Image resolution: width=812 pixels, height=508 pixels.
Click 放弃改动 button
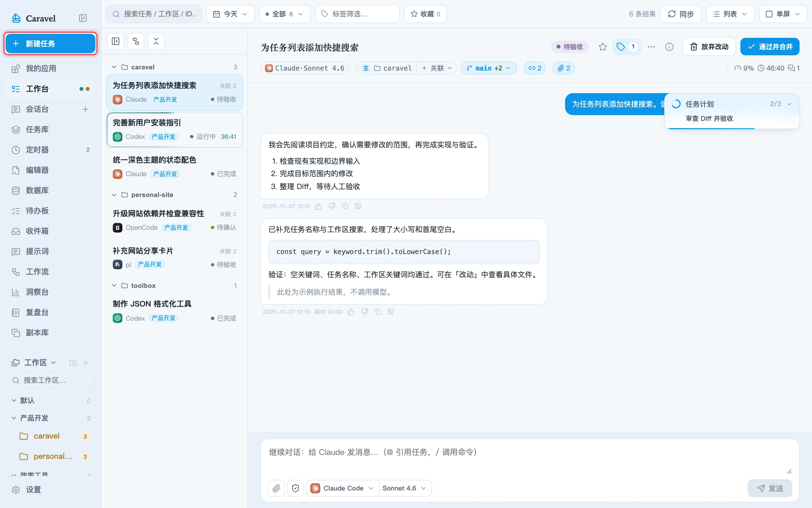[709, 47]
